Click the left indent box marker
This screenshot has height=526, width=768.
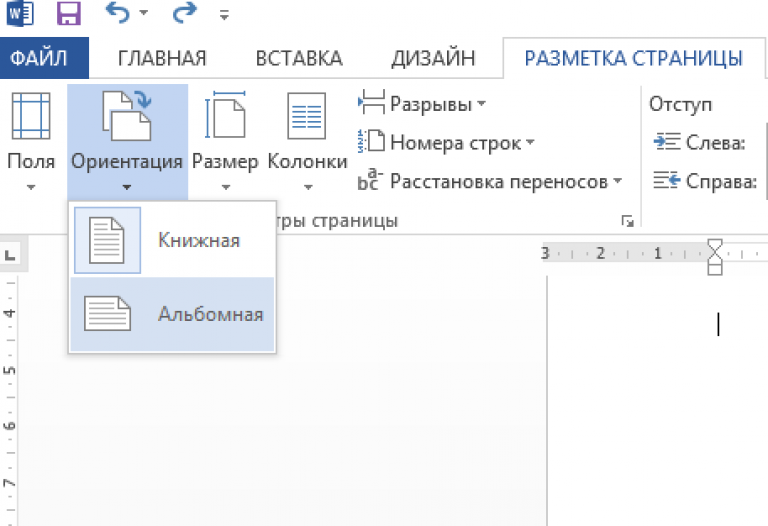click(x=715, y=269)
